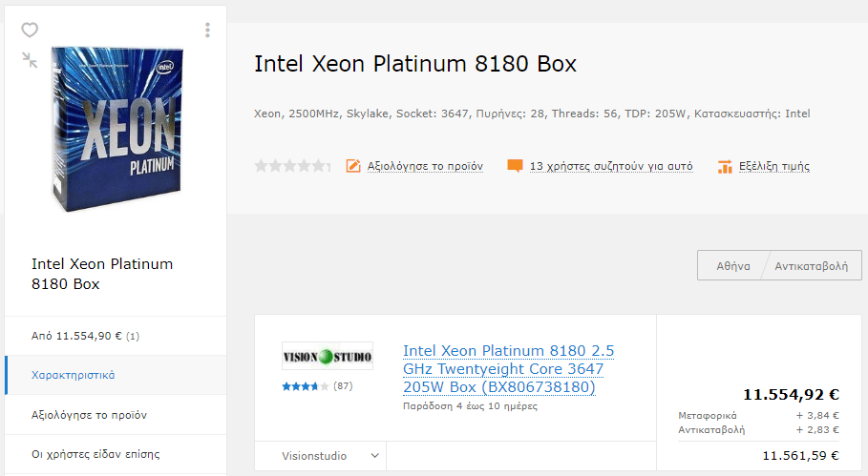Image resolution: width=868 pixels, height=476 pixels.
Task: Open the 13 χρήστες συζητούν discussion link
Action: 611,166
